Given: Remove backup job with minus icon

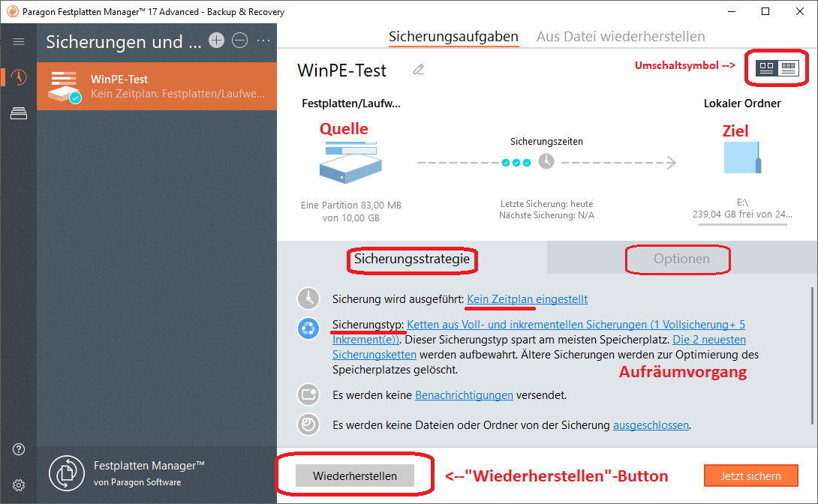Looking at the screenshot, I should pos(239,40).
